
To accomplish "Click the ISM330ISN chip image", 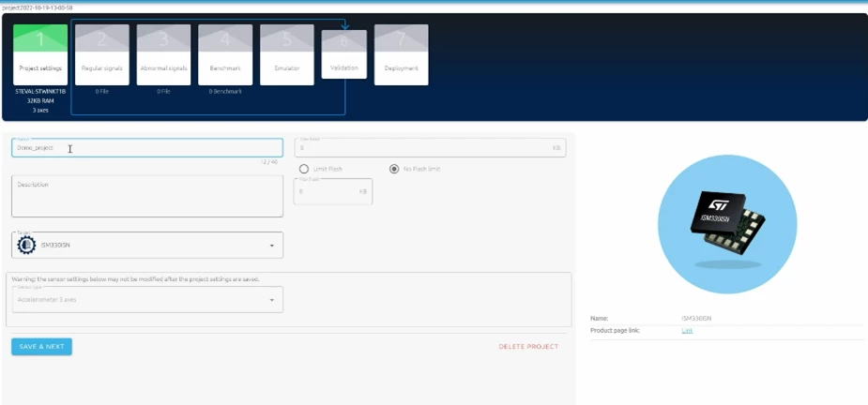I will (x=727, y=224).
